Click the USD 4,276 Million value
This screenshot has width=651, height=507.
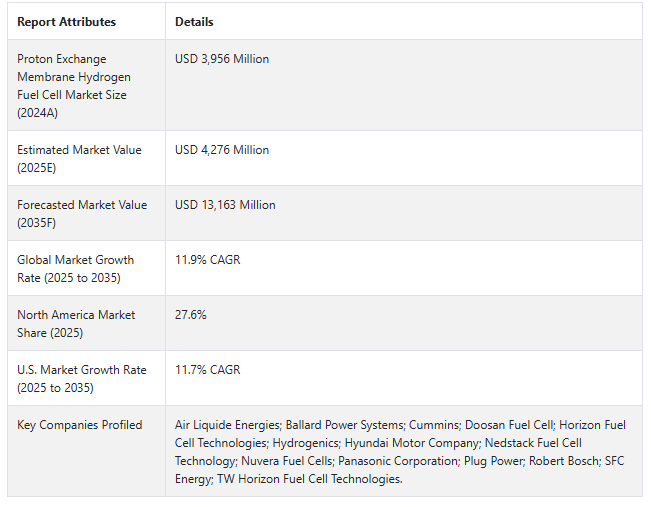[x=222, y=150]
